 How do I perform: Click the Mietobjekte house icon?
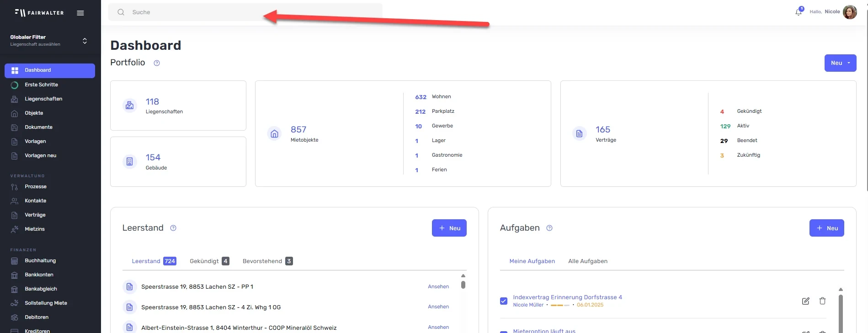click(x=274, y=134)
